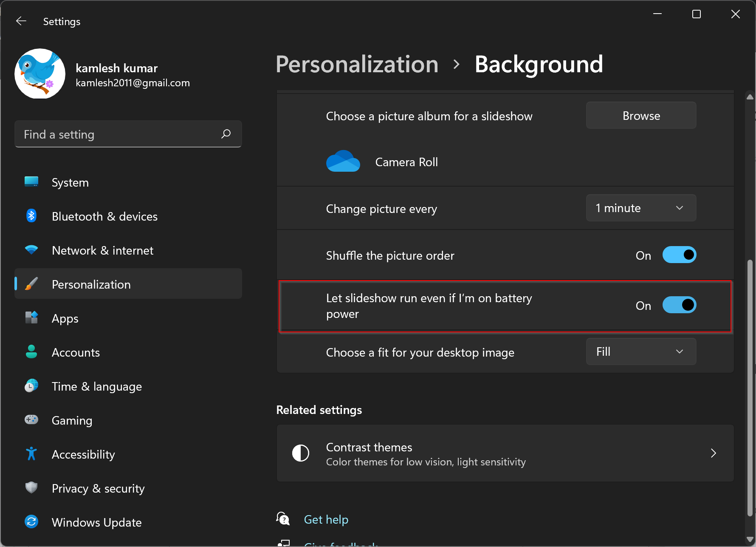756x547 pixels.
Task: Go to Windows Update
Action: pyautogui.click(x=128, y=522)
